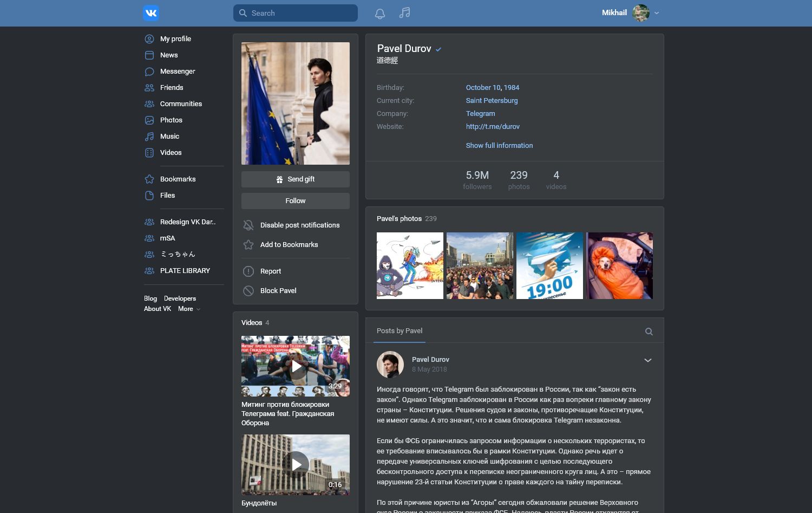
Task: Click the verified checkmark next to Pavel Durov
Action: point(438,49)
